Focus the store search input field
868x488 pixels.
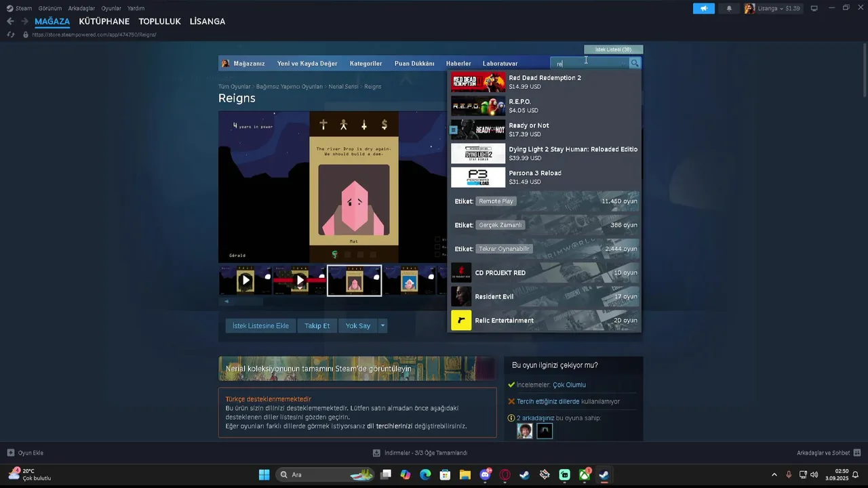[590, 63]
